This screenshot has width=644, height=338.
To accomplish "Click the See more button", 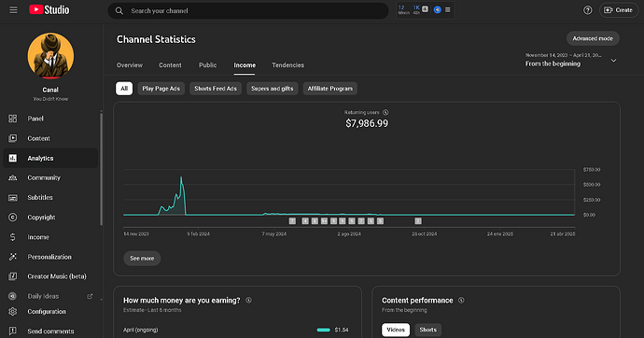I will (142, 259).
